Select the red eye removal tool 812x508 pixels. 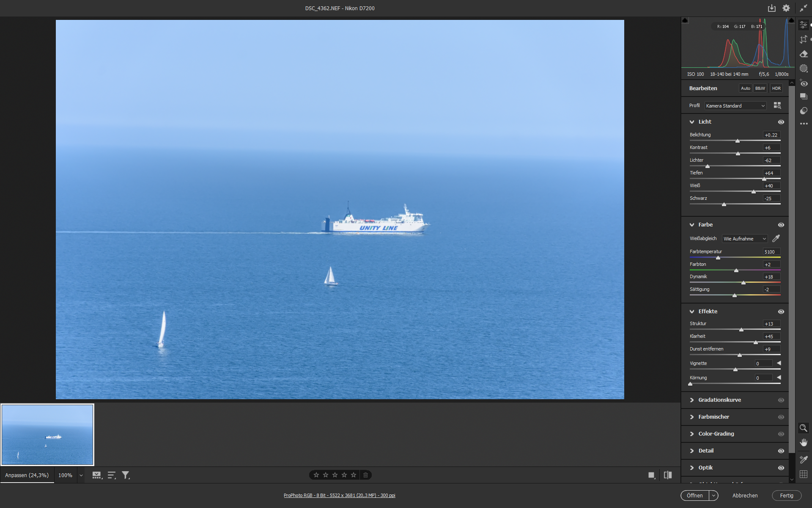(804, 83)
